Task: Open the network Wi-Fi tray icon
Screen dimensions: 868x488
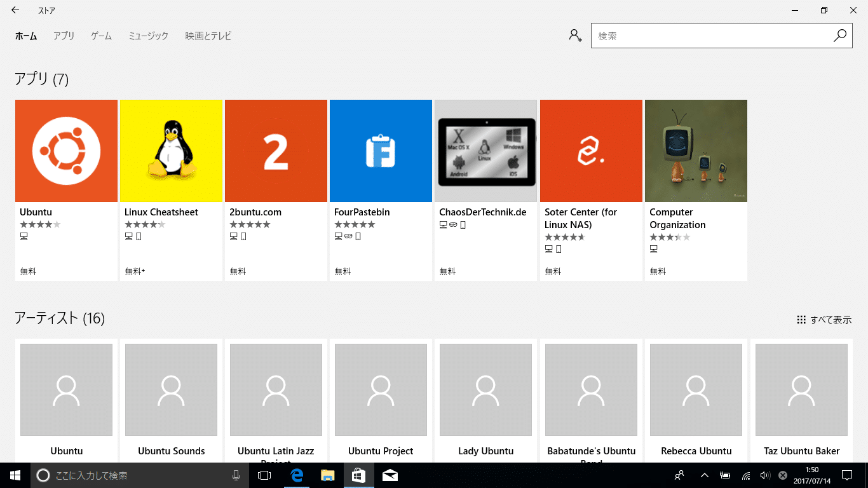Action: click(746, 475)
